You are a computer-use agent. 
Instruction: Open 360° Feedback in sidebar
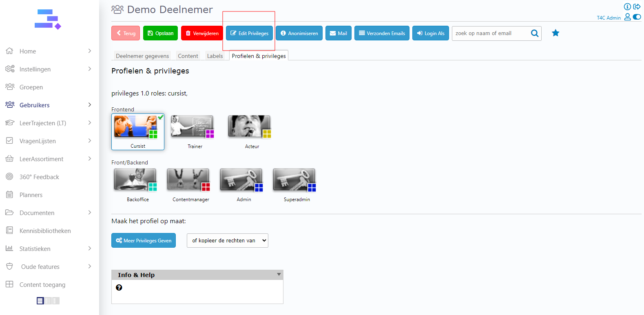click(39, 177)
